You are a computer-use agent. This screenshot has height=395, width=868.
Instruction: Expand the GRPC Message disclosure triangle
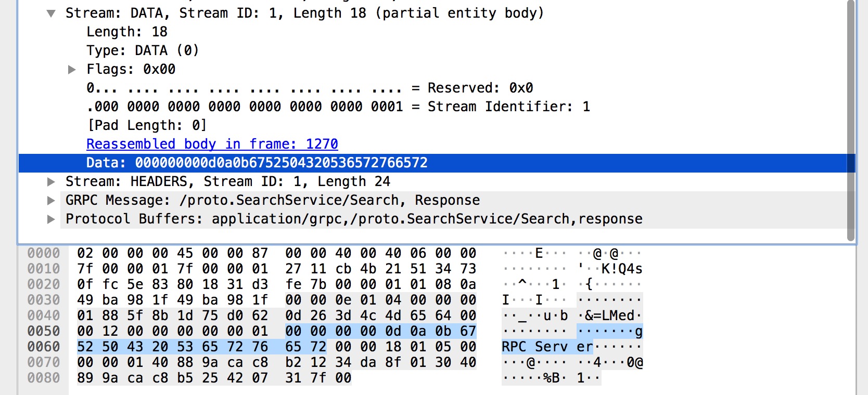51,201
